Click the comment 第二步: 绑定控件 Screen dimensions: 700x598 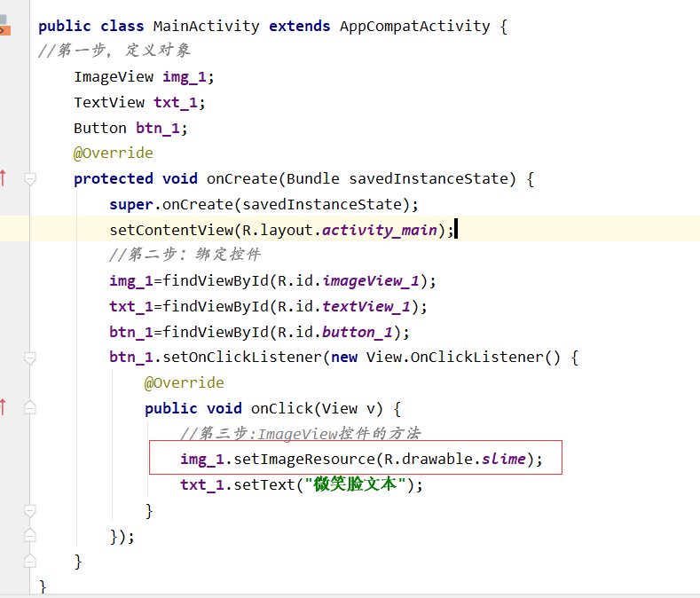click(x=185, y=255)
